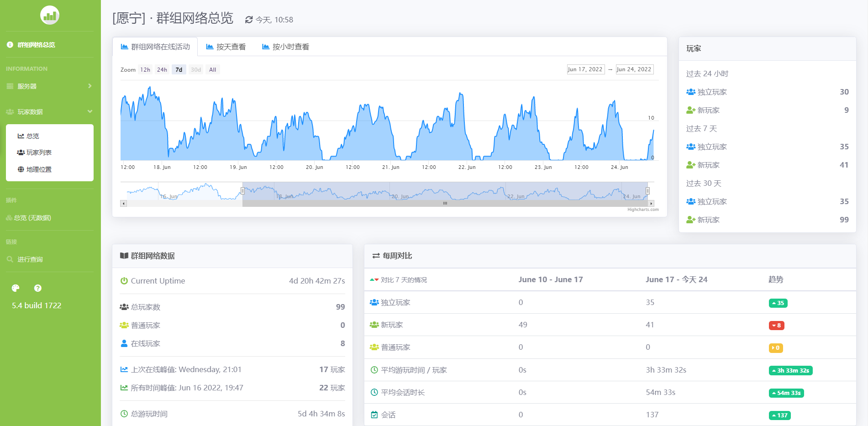Click the left navigator range handle
This screenshot has height=426, width=868.
(242, 191)
